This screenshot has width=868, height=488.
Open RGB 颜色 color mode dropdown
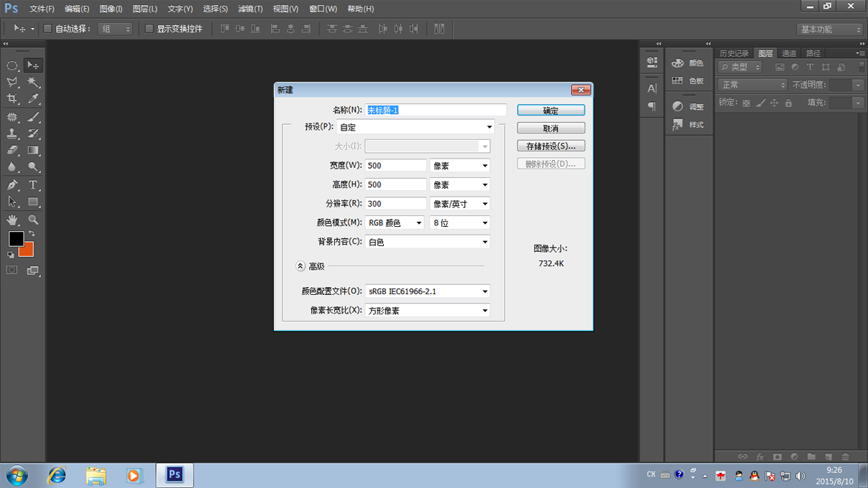[x=395, y=223]
